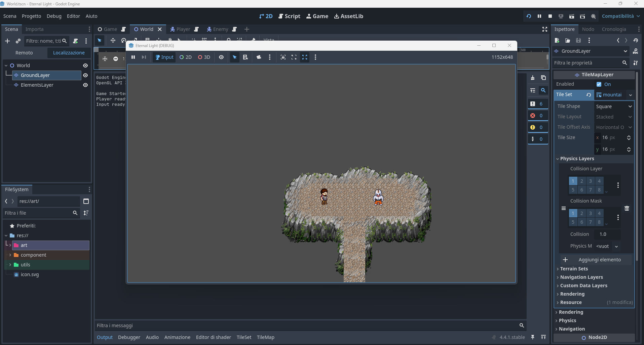Open the Compatibilità renderer dropdown

click(x=621, y=16)
